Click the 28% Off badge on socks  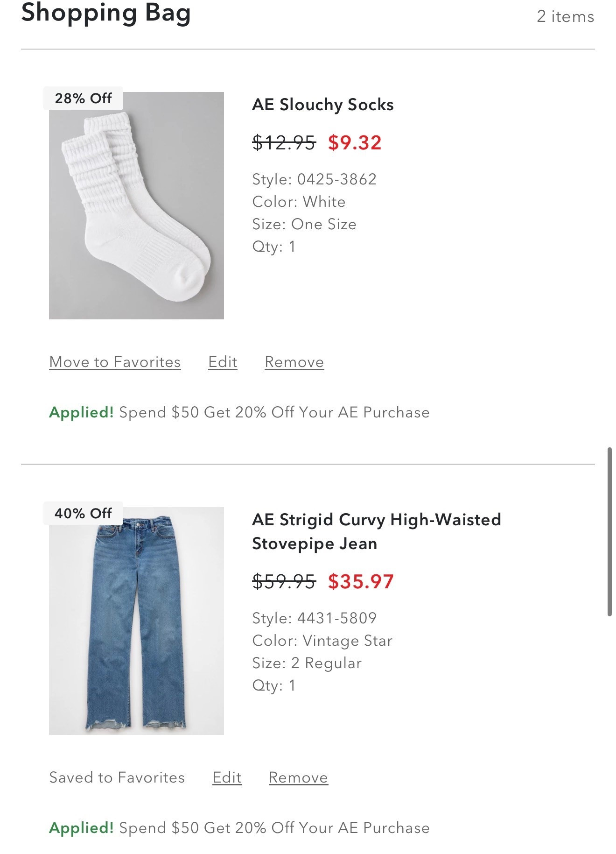(83, 98)
